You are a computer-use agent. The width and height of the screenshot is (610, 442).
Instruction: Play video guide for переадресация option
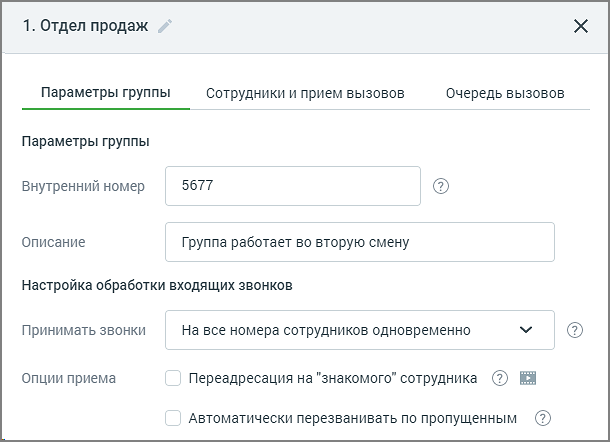528,378
